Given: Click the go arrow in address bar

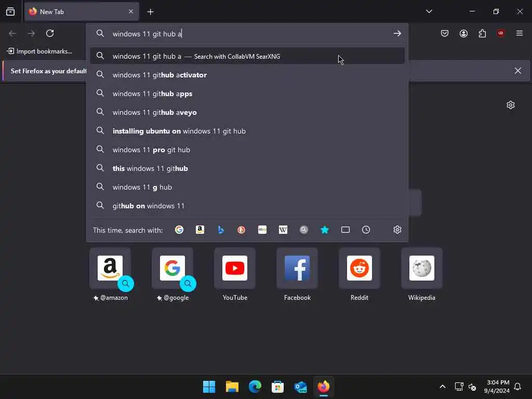Looking at the screenshot, I should click(397, 33).
